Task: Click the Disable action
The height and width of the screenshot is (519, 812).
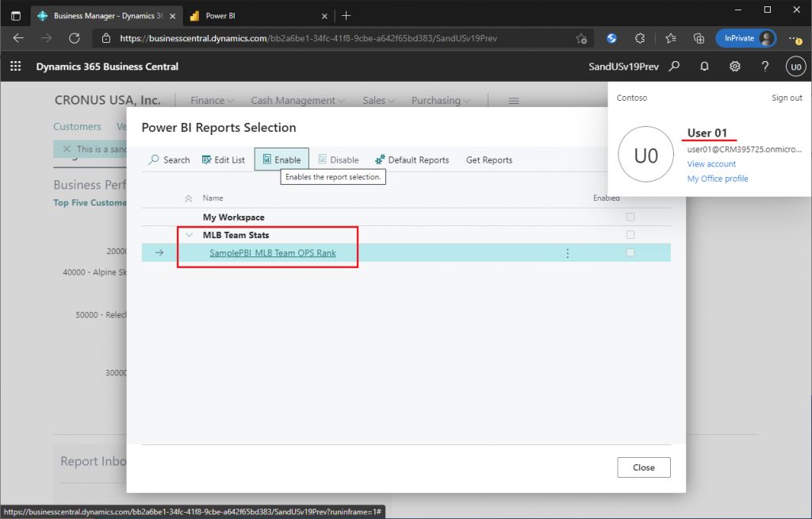Action: pyautogui.click(x=338, y=160)
